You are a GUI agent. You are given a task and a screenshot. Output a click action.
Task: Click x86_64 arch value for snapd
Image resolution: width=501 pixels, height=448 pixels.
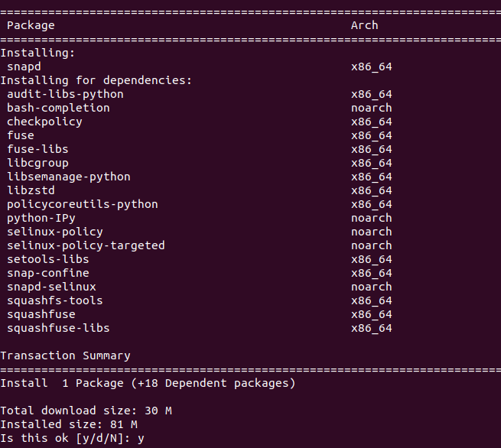(x=372, y=67)
